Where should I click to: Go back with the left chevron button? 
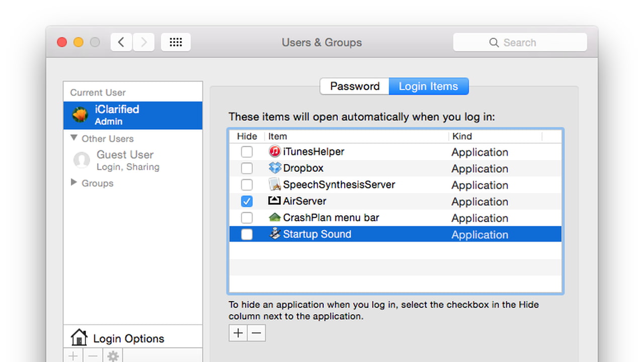(x=121, y=42)
